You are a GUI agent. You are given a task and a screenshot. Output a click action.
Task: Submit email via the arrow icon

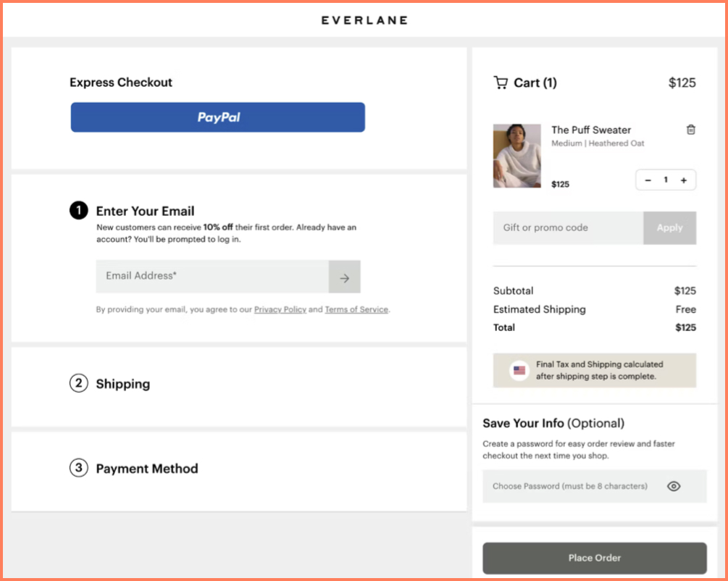tap(344, 277)
